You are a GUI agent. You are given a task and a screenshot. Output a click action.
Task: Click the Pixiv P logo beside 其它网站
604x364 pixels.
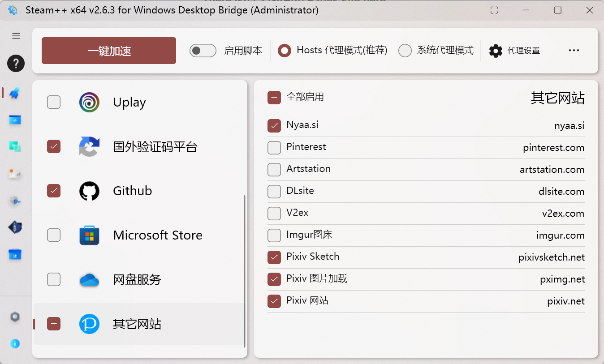[89, 324]
